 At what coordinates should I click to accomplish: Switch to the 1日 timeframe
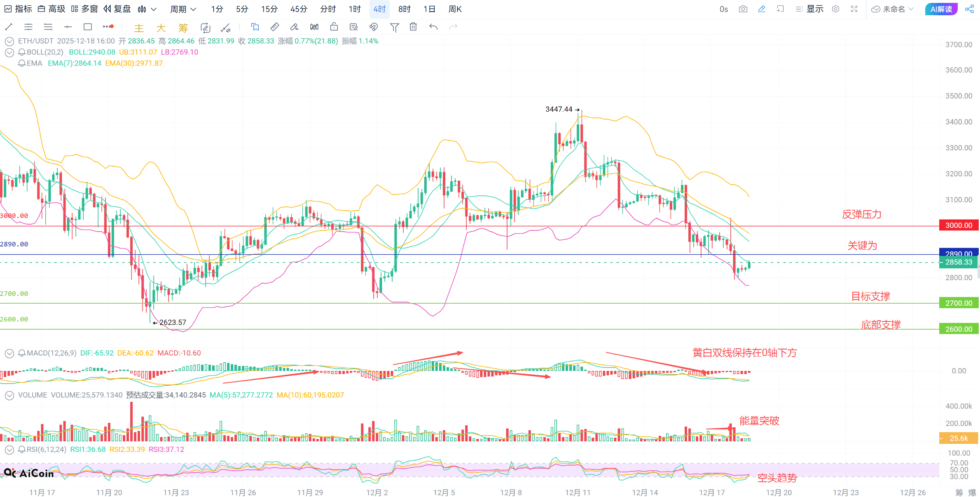(x=429, y=9)
